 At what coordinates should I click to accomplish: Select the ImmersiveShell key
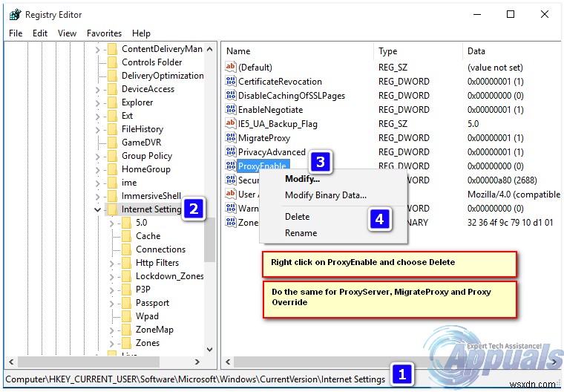pyautogui.click(x=151, y=196)
